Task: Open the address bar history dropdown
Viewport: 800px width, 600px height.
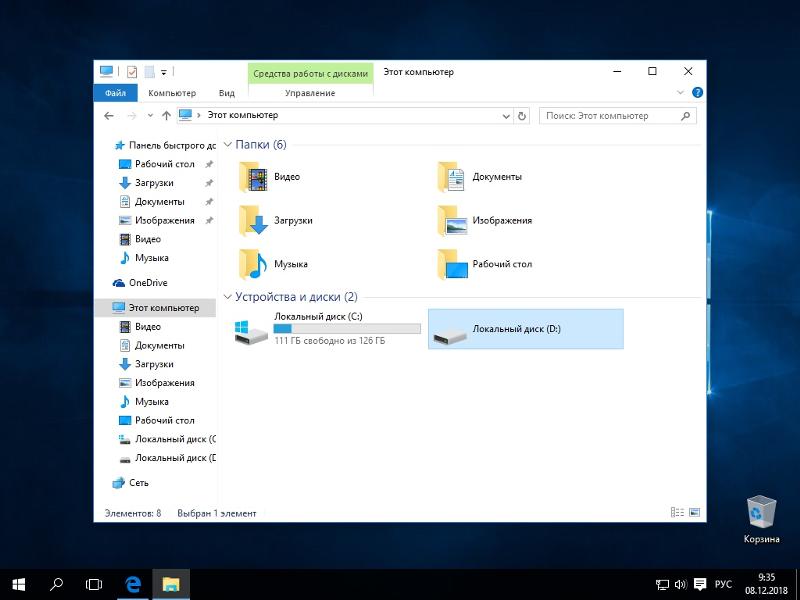Action: 506,116
